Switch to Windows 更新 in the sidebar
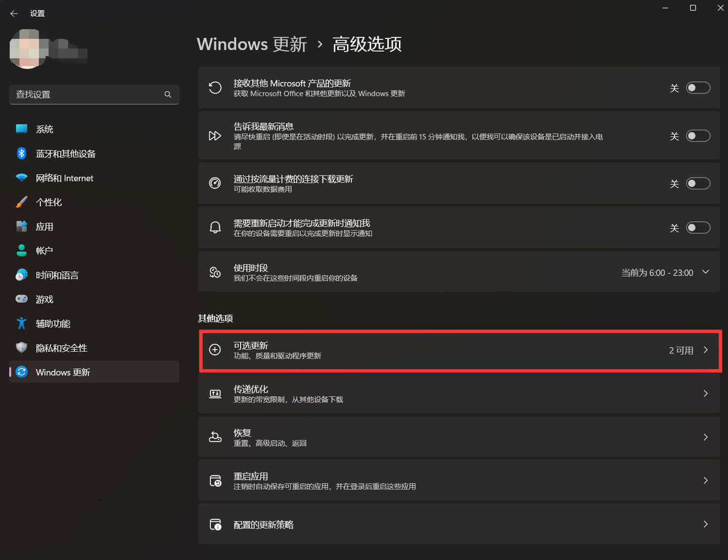 click(x=62, y=372)
